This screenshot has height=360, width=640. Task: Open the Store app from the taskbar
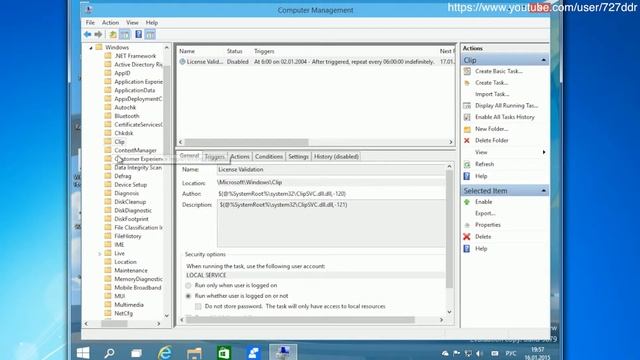(x=224, y=353)
